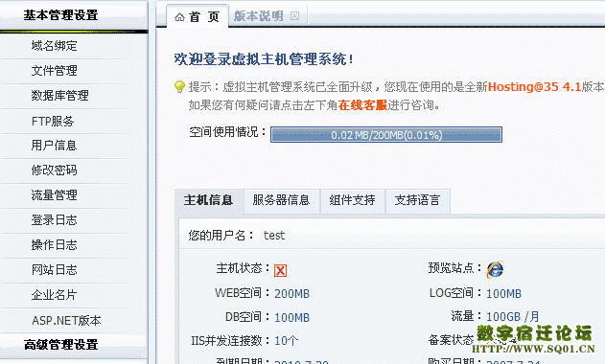This screenshot has width=605, height=364.
Task: Click the space usage progress bar
Action: pyautogui.click(x=386, y=135)
